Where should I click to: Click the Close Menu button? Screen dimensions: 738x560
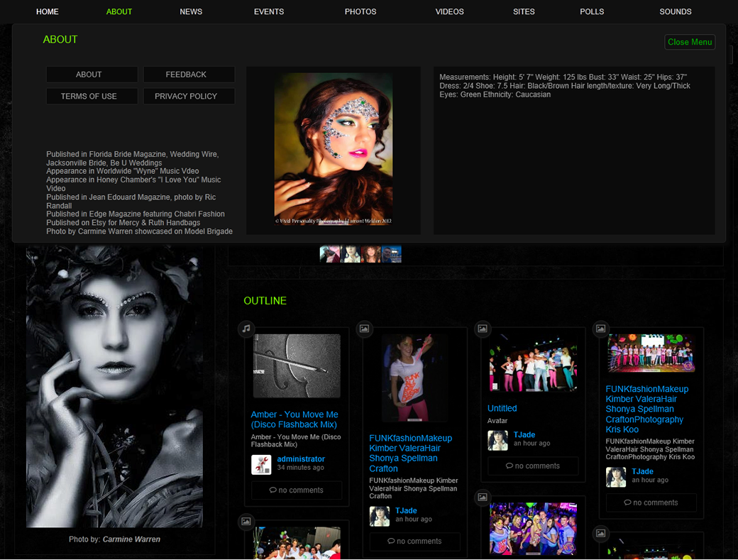690,42
